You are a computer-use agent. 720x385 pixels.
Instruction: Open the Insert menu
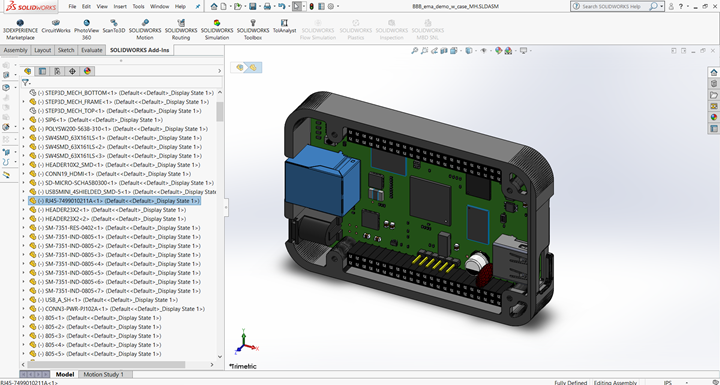click(x=120, y=6)
